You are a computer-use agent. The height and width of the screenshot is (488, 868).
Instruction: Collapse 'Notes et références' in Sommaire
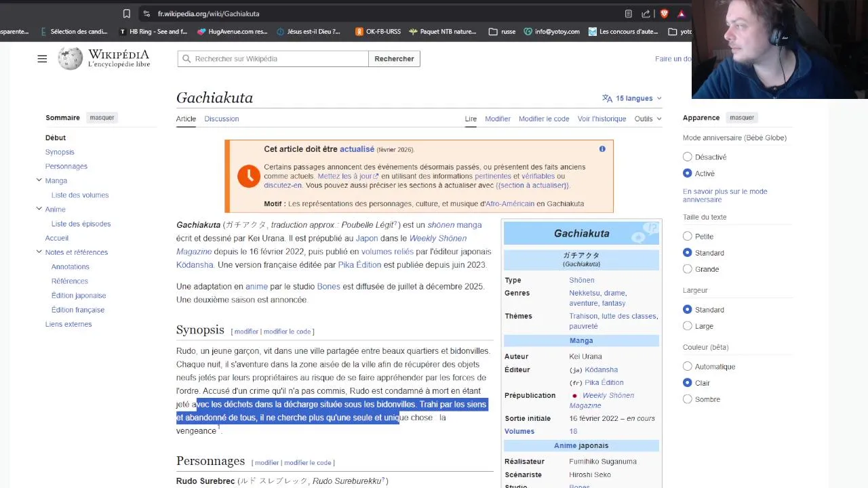pyautogui.click(x=39, y=252)
